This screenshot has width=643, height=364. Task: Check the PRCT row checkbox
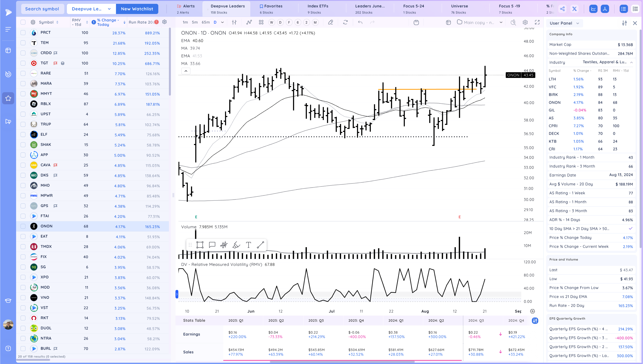point(23,32)
